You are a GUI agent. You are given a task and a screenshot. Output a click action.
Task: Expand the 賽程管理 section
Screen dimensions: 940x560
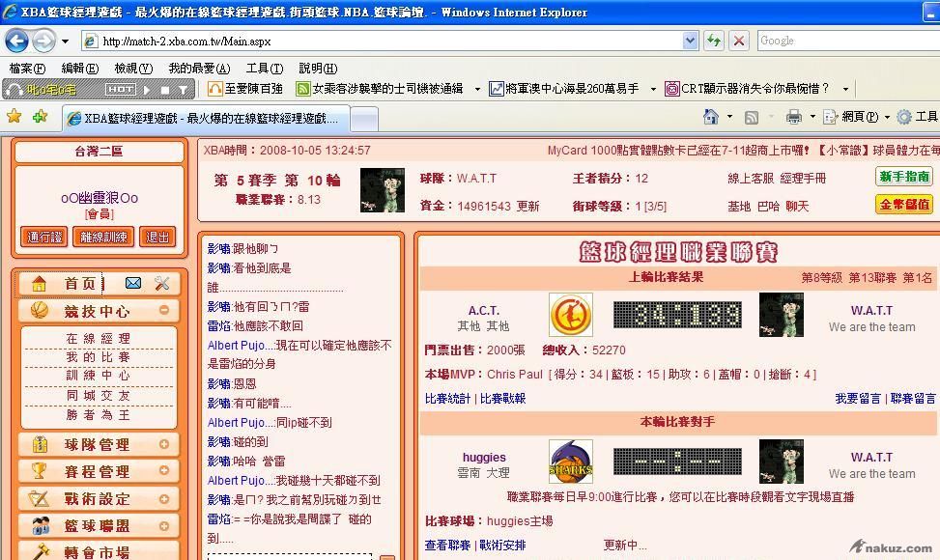pyautogui.click(x=163, y=470)
